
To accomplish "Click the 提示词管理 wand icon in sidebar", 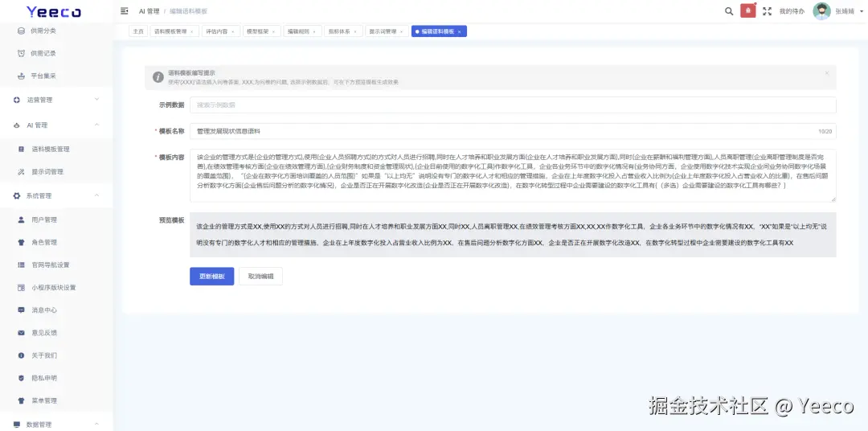I will click(x=21, y=172).
